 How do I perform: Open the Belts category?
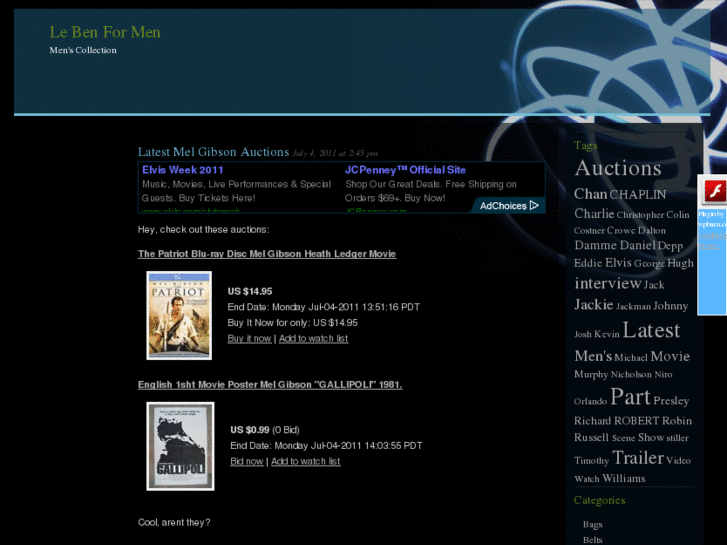click(x=593, y=540)
